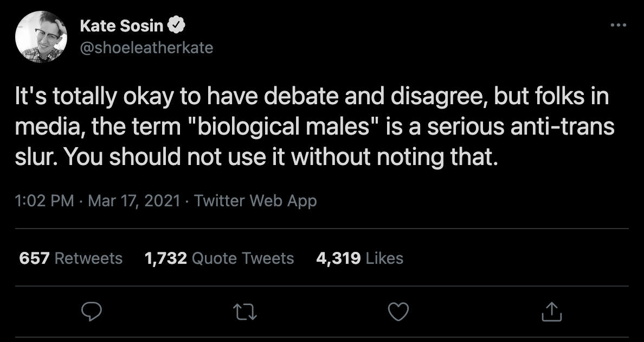Click the verified badge next to Kate Sosin

click(x=177, y=25)
